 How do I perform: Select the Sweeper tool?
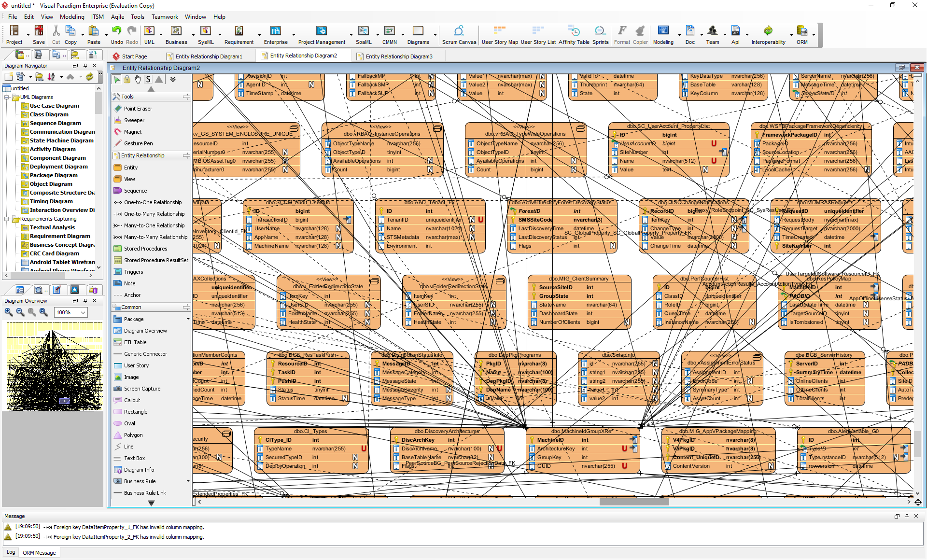pyautogui.click(x=134, y=120)
